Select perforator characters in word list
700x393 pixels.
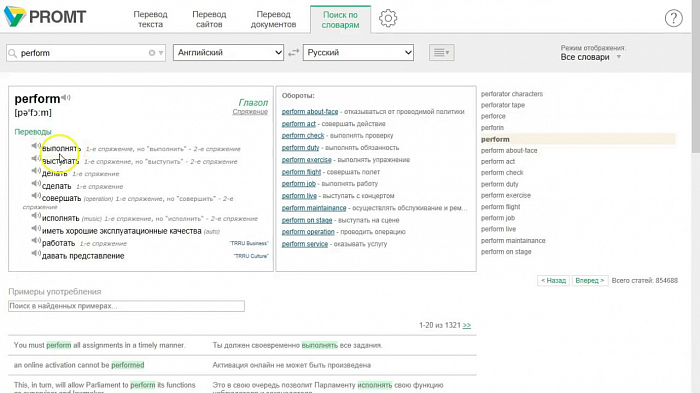coord(512,94)
